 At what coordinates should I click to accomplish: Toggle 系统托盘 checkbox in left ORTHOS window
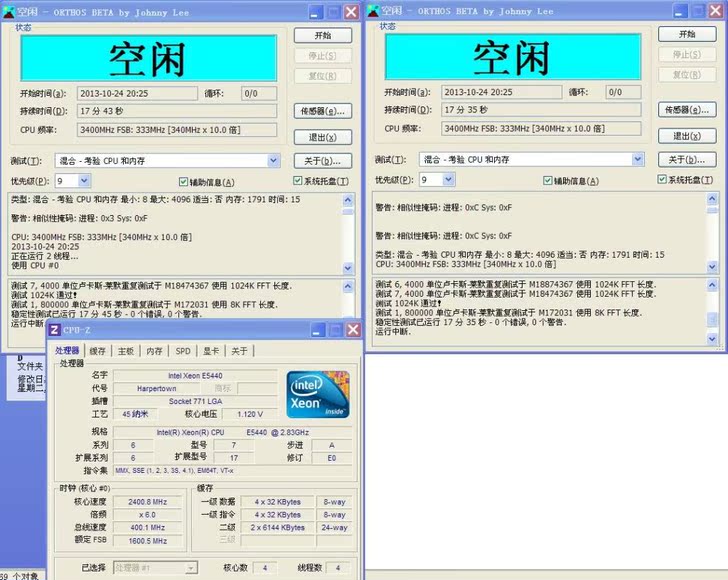point(298,181)
